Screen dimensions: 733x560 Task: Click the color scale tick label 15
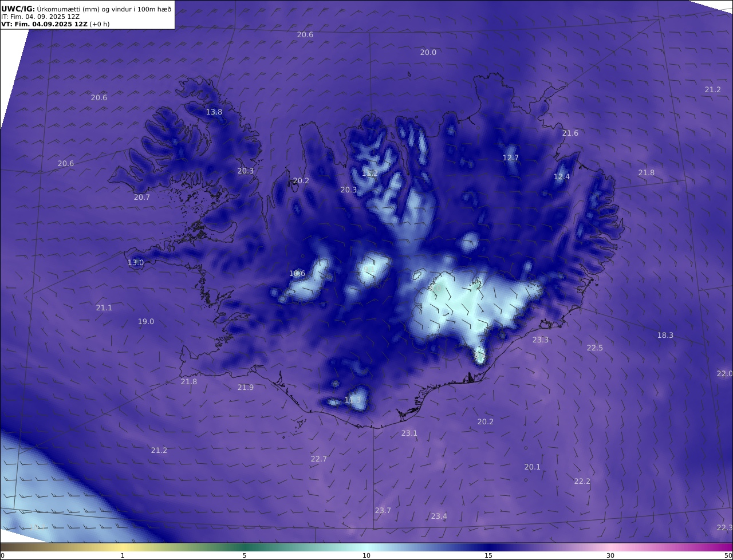488,555
